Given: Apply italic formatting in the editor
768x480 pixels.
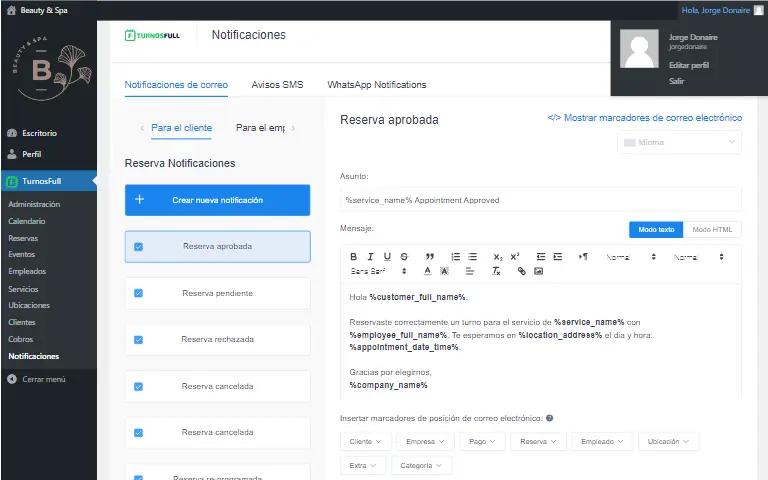Looking at the screenshot, I should coord(370,257).
